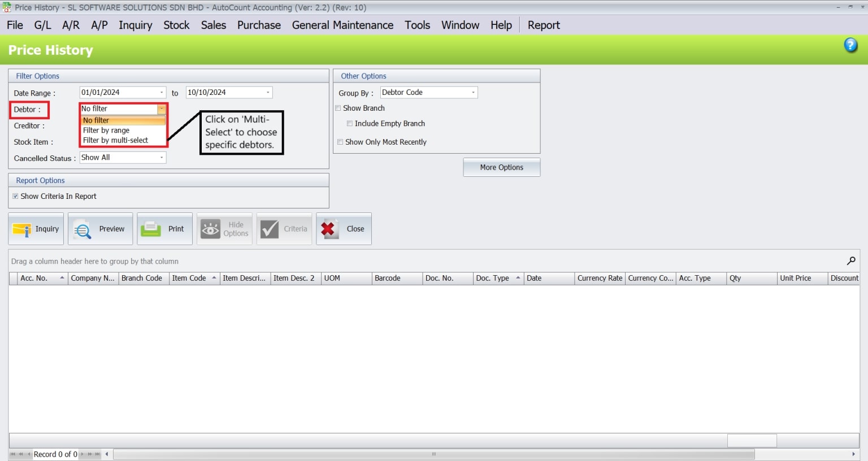Uncheck Show Criteria In Report
This screenshot has height=461, width=868.
point(16,196)
